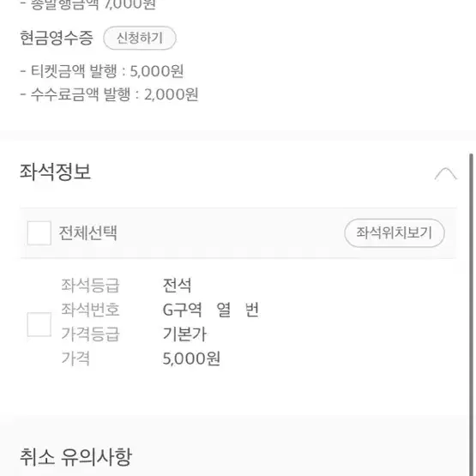Click the 5,000원 seat price value
476x476 pixels.
(191, 359)
